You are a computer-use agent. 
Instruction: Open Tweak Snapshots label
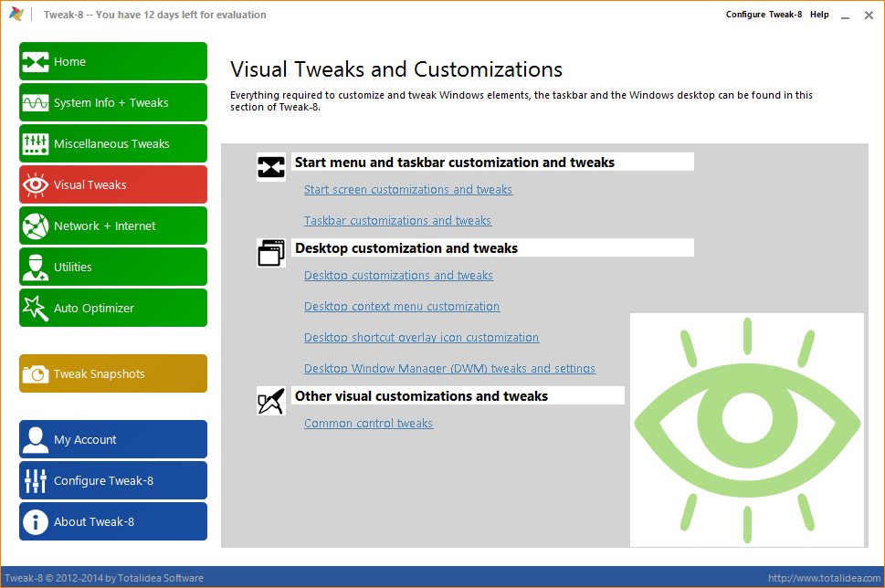[100, 374]
